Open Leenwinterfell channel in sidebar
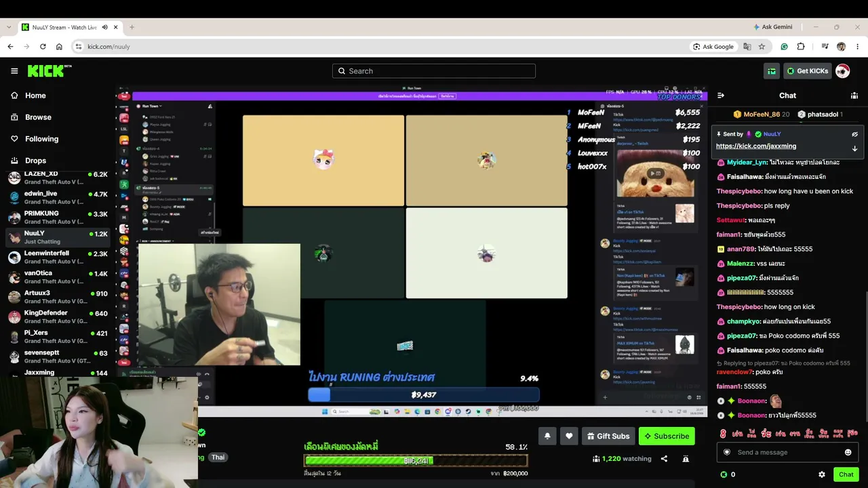The height and width of the screenshot is (488, 868). click(58, 257)
